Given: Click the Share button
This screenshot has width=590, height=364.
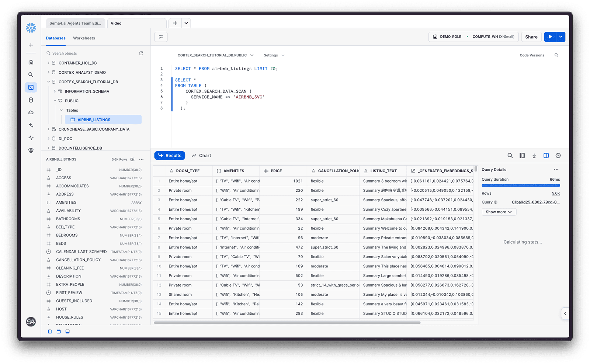Looking at the screenshot, I should click(531, 37).
